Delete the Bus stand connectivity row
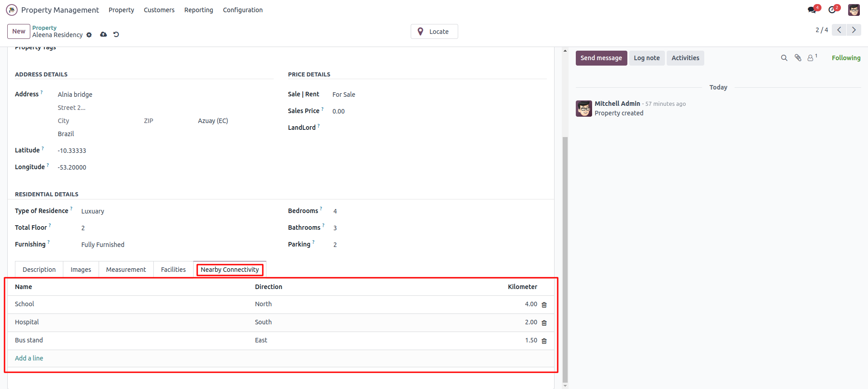 click(544, 341)
